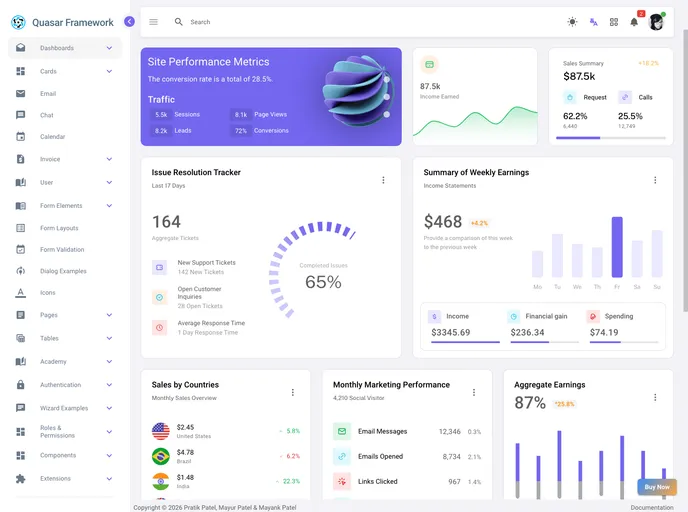Viewport: 688px width, 512px height.
Task: Open options menu for Summary of Weekly Earnings
Action: (x=655, y=180)
